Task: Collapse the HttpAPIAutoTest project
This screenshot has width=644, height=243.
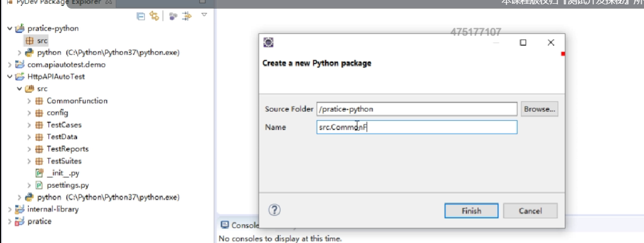Action: [10, 77]
